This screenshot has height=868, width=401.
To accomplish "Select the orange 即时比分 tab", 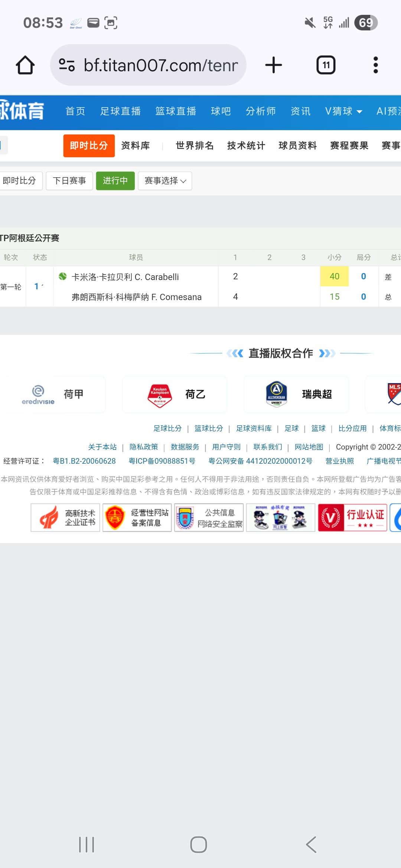I will 89,146.
